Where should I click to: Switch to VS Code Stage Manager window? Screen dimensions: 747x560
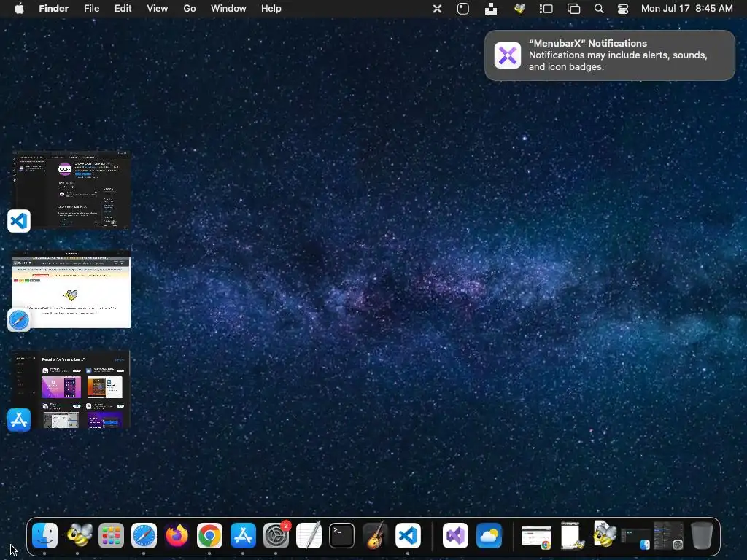(x=71, y=190)
